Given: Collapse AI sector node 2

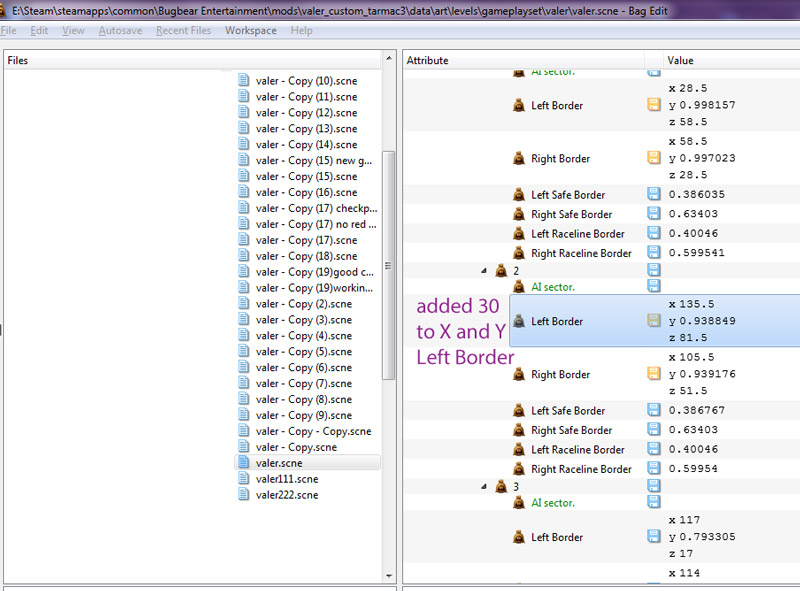Looking at the screenshot, I should [484, 271].
